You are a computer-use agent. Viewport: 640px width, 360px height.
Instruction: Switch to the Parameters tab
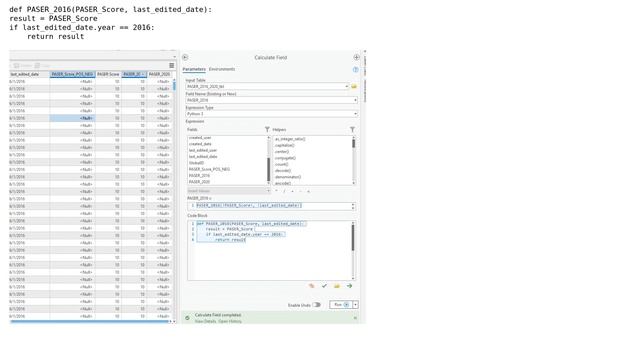pyautogui.click(x=194, y=69)
